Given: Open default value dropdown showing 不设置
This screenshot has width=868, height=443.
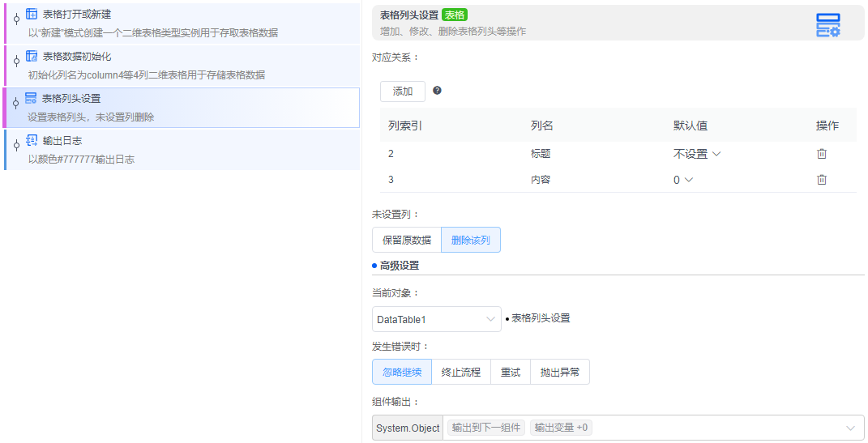Looking at the screenshot, I should (696, 154).
